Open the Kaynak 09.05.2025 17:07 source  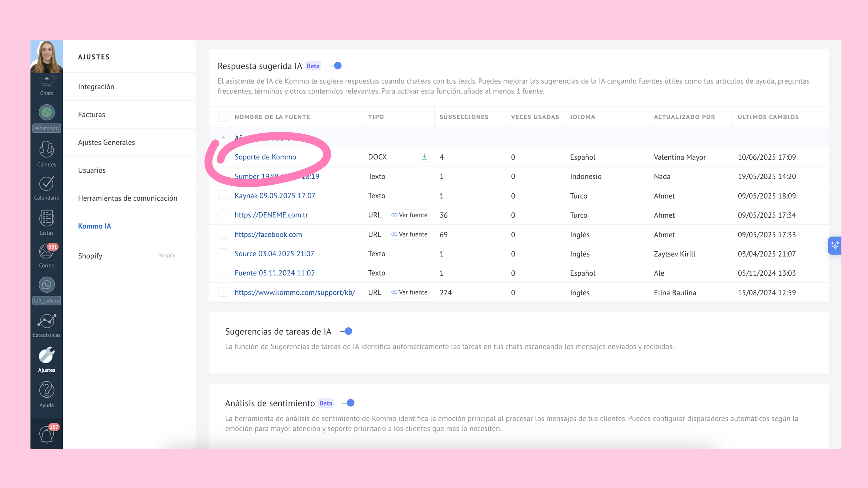pyautogui.click(x=275, y=196)
